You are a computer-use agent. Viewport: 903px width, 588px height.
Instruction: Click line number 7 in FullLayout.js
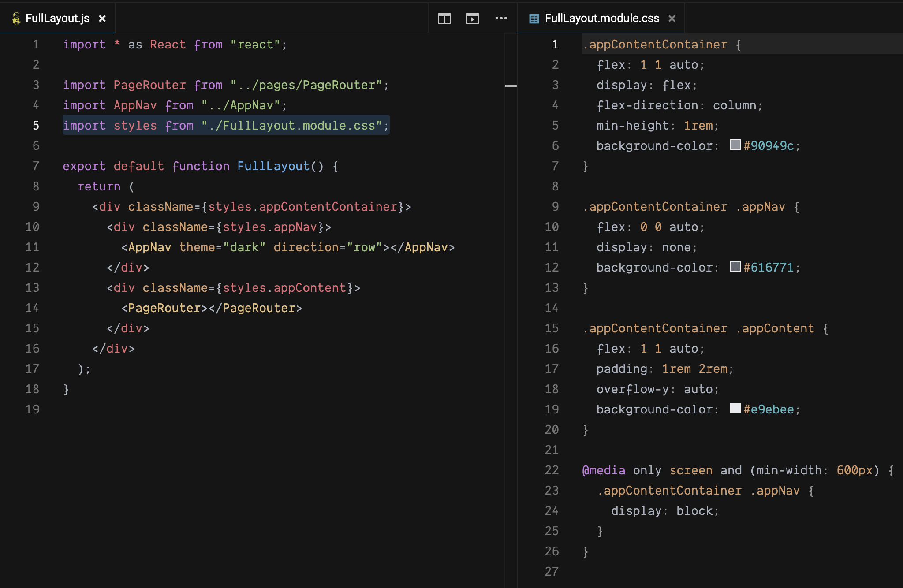click(x=36, y=166)
